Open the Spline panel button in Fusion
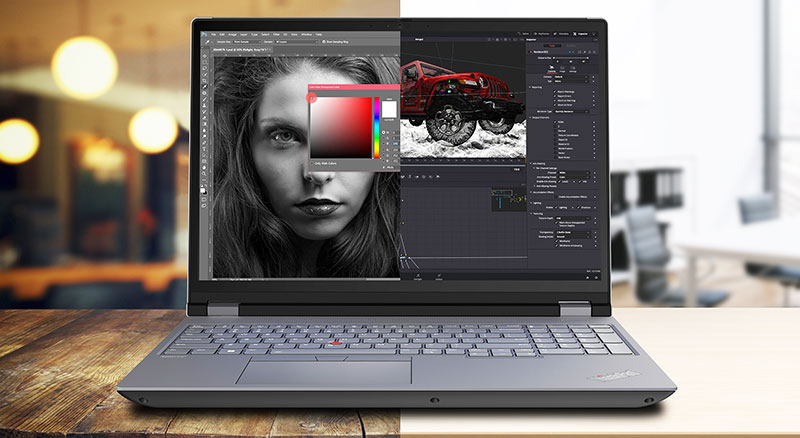This screenshot has height=438, width=800. click(x=524, y=34)
